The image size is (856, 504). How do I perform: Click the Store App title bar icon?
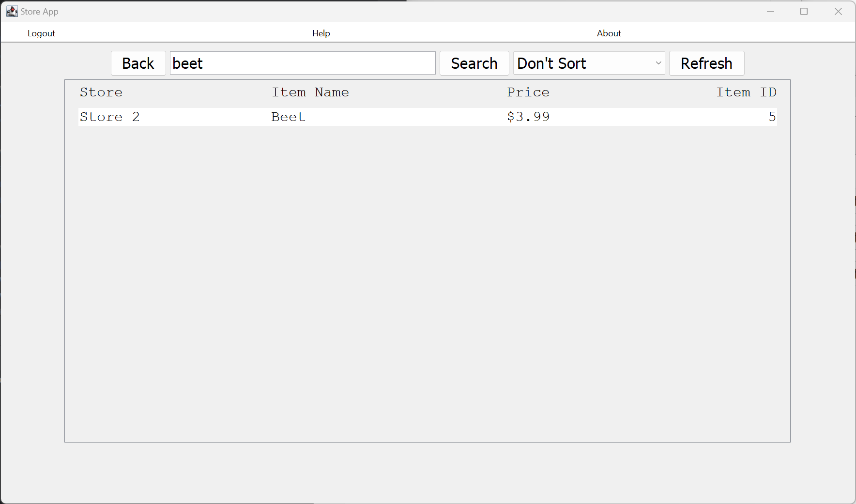pos(12,11)
